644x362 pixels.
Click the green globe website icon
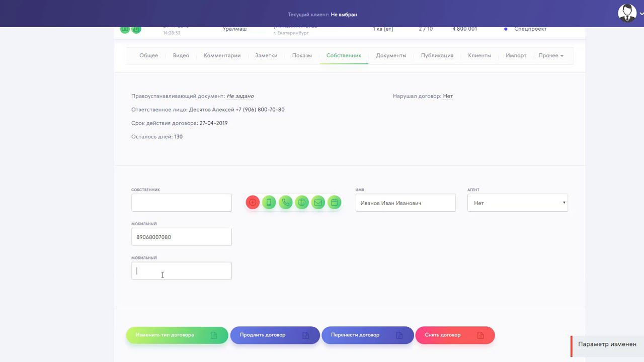pyautogui.click(x=302, y=203)
